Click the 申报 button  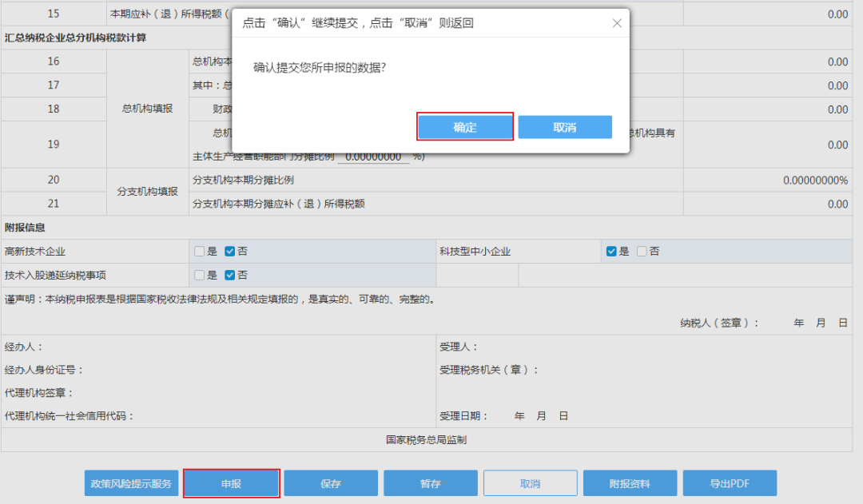pos(231,483)
